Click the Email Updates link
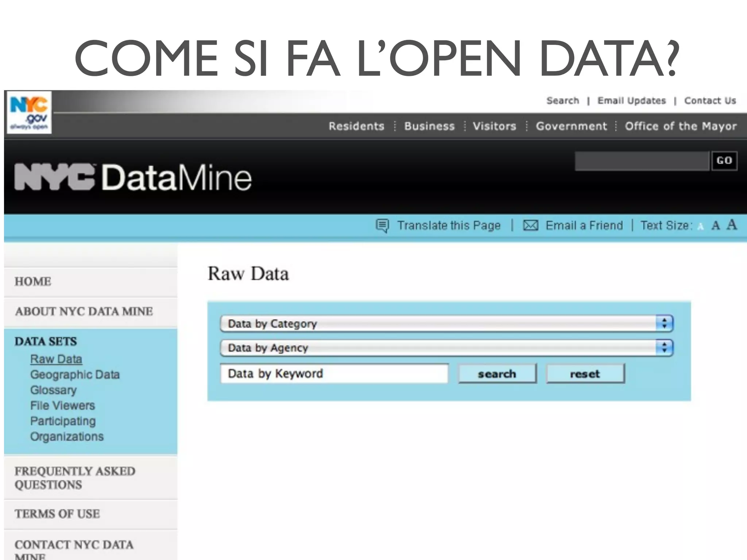The image size is (747, 560). pyautogui.click(x=631, y=101)
